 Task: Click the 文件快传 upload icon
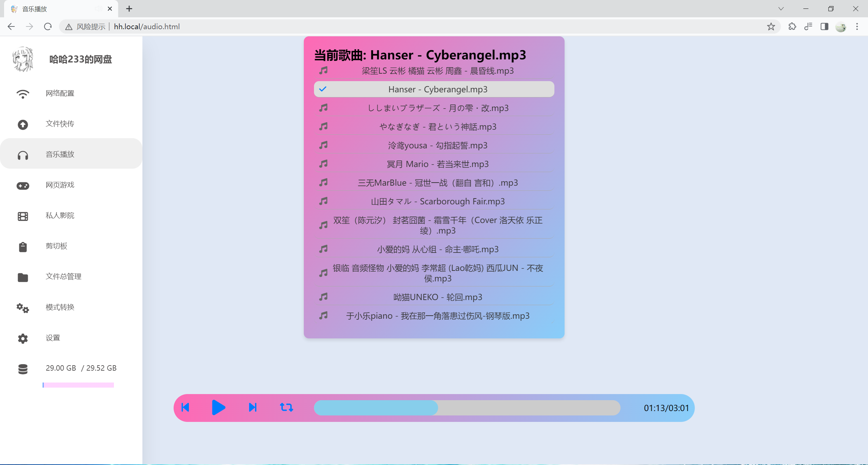(x=23, y=125)
